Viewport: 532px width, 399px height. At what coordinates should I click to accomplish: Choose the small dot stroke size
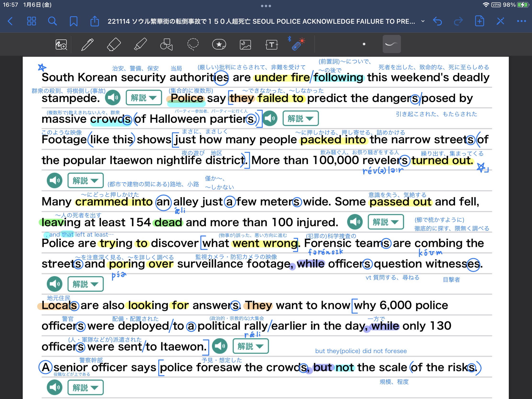pos(364,44)
